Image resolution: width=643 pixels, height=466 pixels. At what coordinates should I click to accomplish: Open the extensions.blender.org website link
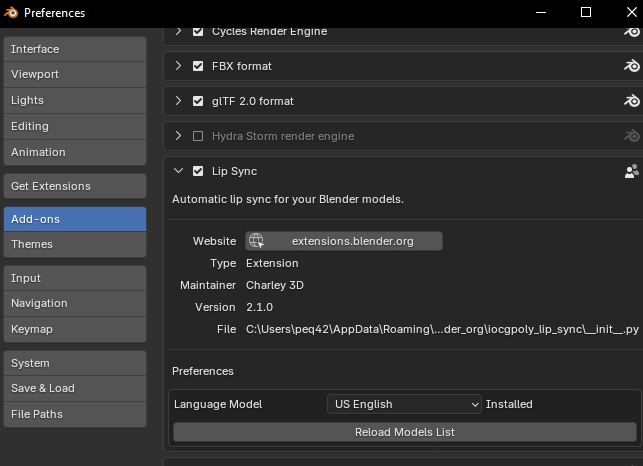pos(352,241)
